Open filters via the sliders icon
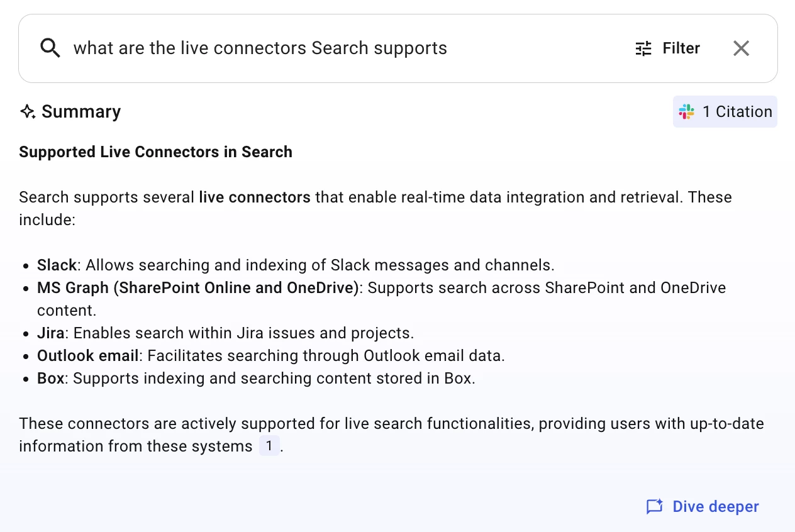This screenshot has width=795, height=532. (x=643, y=48)
